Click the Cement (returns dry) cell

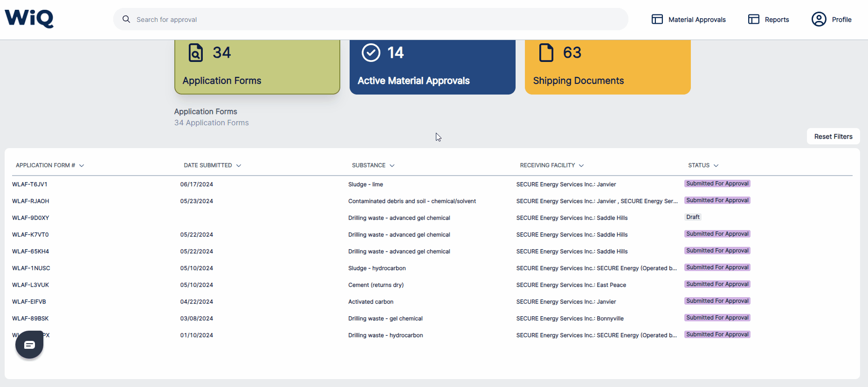[376, 285]
